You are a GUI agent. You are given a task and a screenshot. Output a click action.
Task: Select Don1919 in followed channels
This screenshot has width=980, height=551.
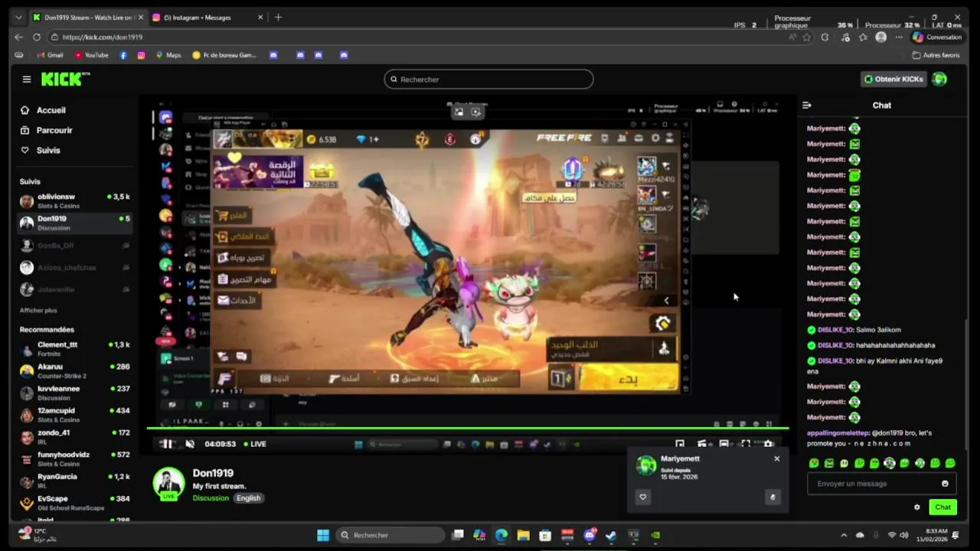point(74,223)
